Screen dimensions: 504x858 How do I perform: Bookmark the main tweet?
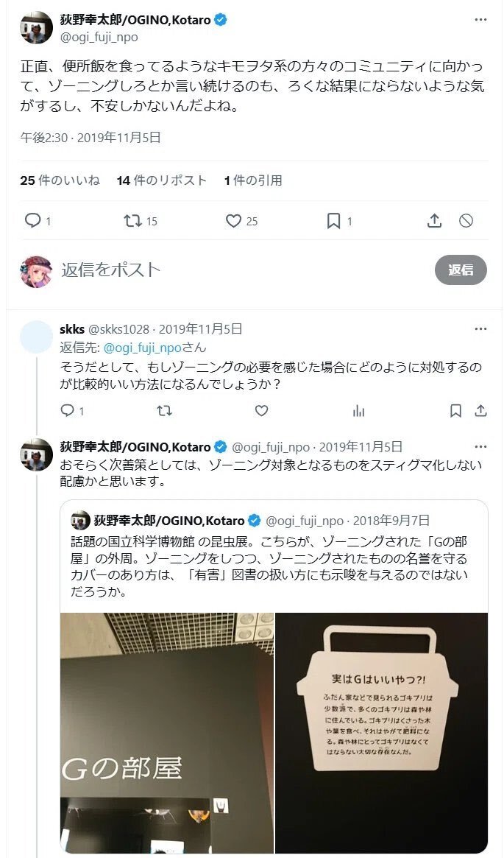pyautogui.click(x=333, y=220)
